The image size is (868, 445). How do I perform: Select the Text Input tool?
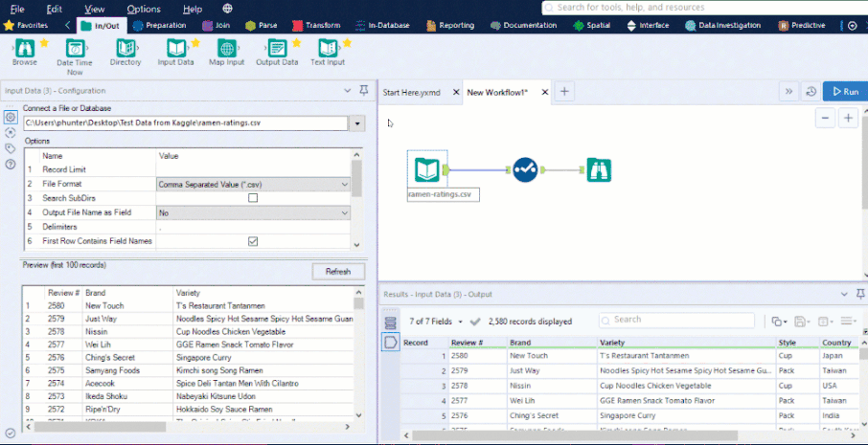[328, 48]
